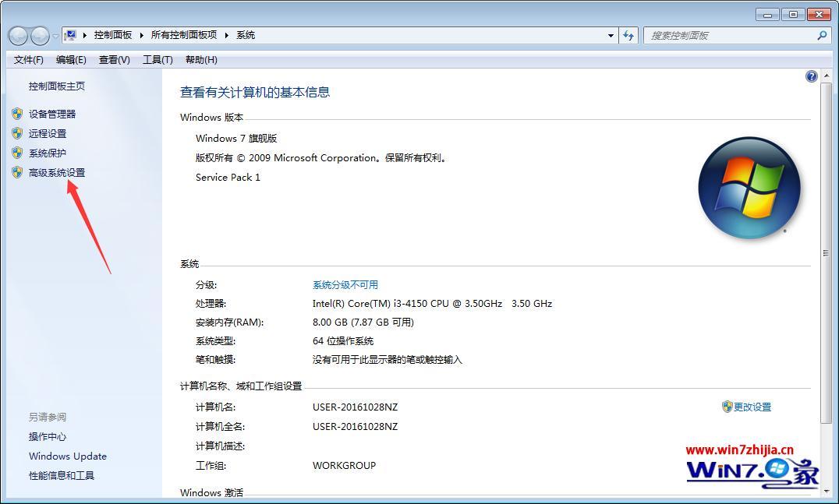Open the 查看(V) menu

click(115, 60)
